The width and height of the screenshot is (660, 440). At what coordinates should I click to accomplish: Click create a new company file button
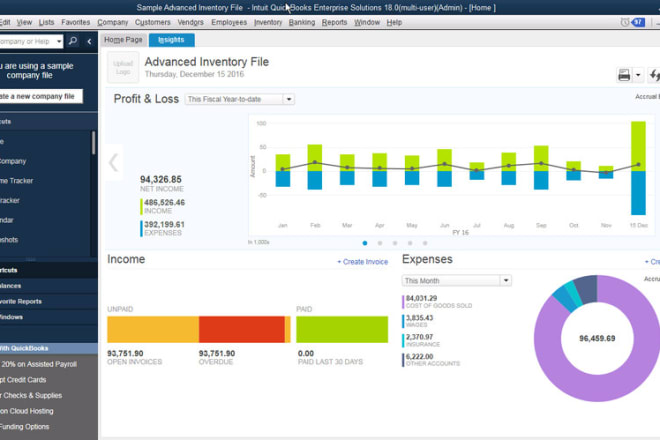pos(41,96)
